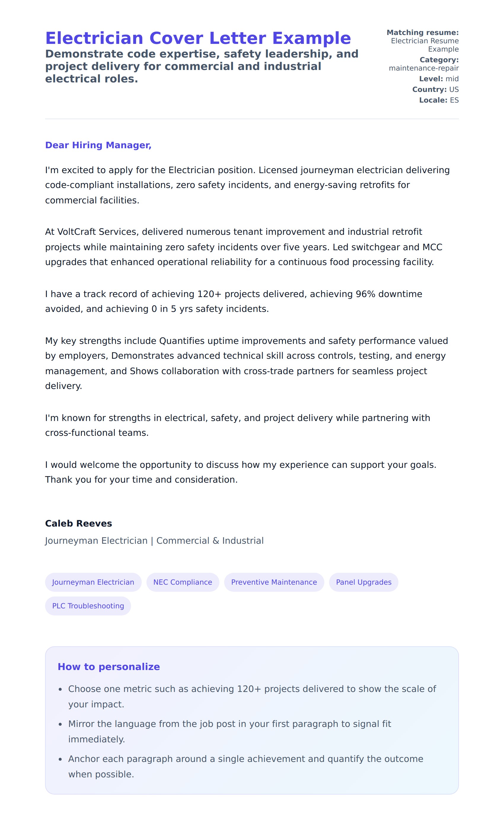Click the PLC Troubleshooting tag
Image resolution: width=504 pixels, height=823 pixels.
point(88,606)
